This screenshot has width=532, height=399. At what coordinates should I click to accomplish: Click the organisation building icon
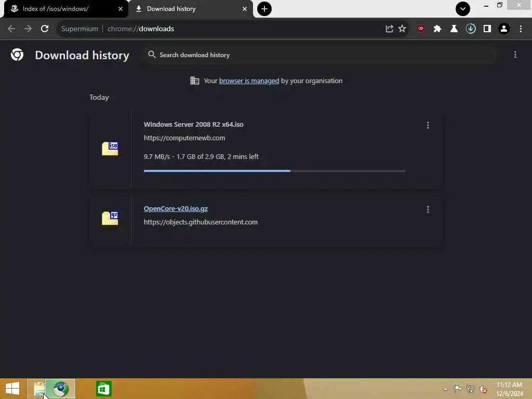[x=195, y=81]
